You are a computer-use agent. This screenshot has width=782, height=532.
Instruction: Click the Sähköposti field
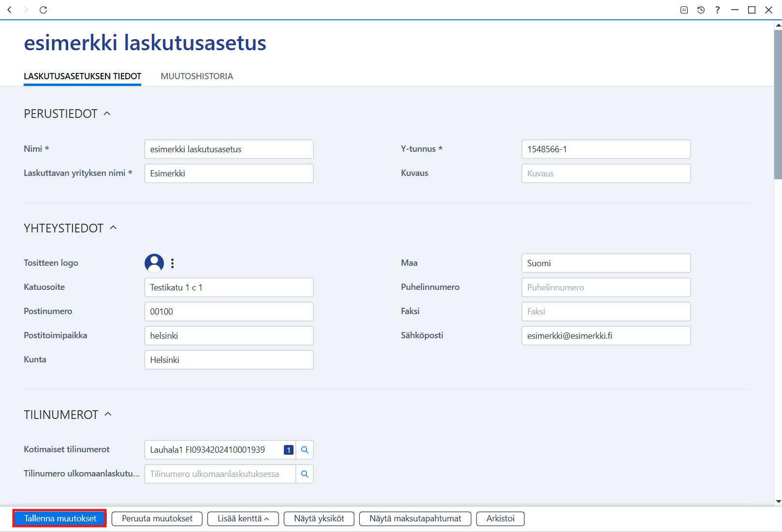pyautogui.click(x=606, y=336)
